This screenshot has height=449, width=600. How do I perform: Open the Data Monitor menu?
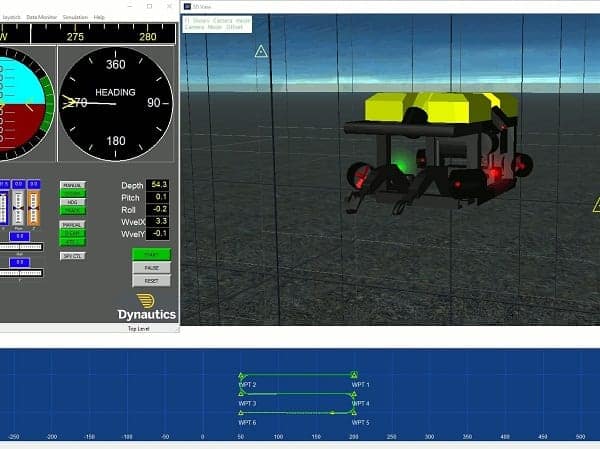point(41,17)
